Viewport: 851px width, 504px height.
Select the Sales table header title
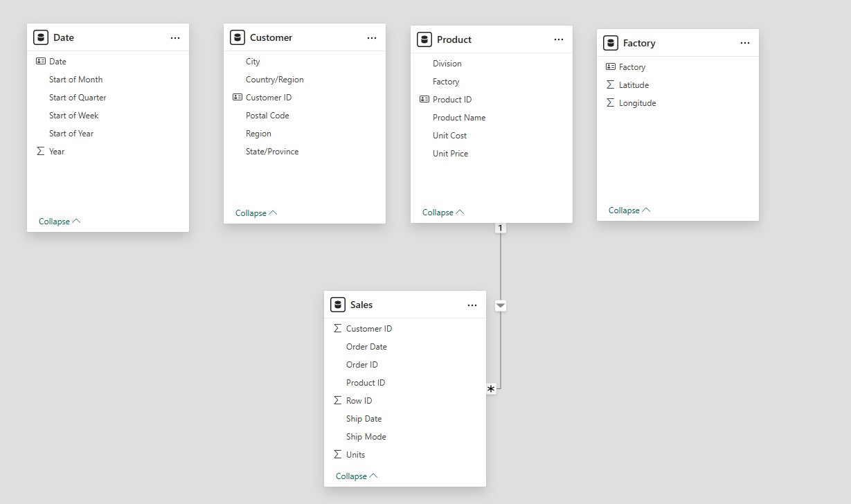pyautogui.click(x=361, y=305)
